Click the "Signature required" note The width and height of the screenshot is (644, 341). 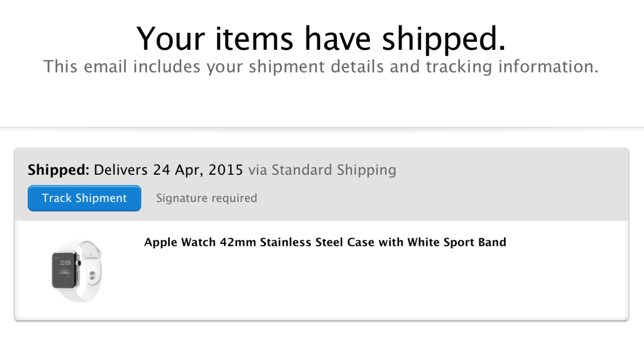click(x=206, y=198)
